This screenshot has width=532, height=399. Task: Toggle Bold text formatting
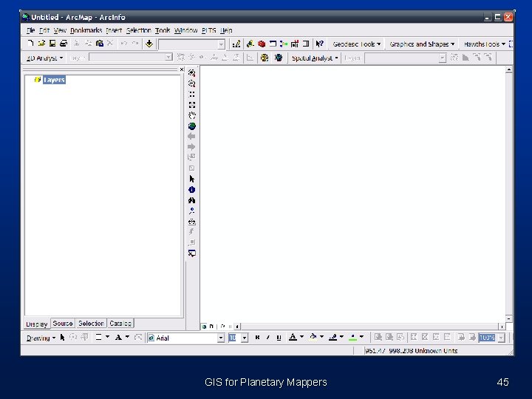click(x=257, y=337)
